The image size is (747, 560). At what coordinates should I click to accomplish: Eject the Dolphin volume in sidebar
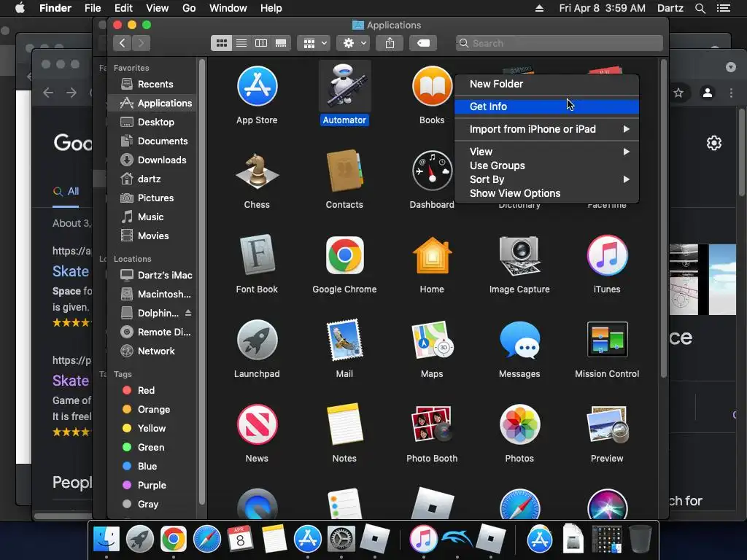tap(188, 313)
